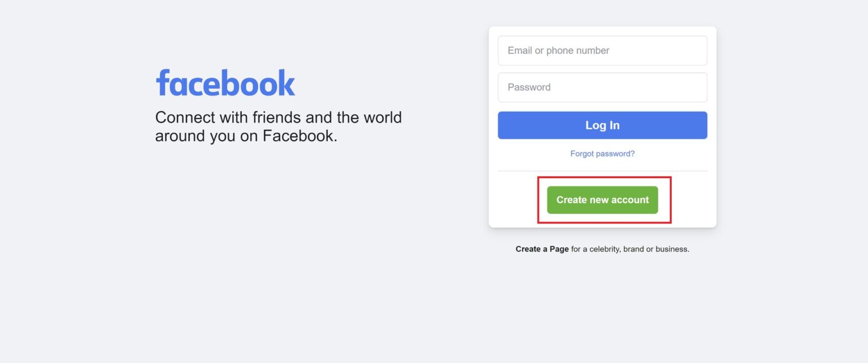This screenshot has height=363, width=868.
Task: Start password recovery with Forgot password
Action: click(x=602, y=153)
